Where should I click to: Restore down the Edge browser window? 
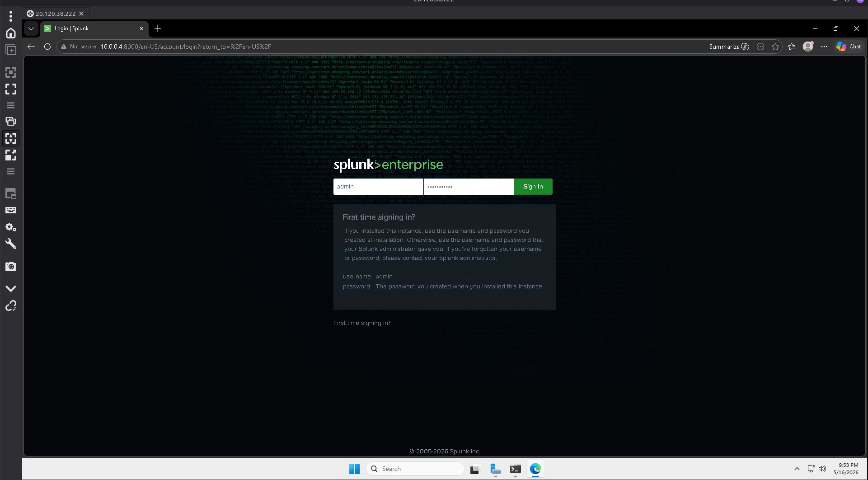pos(836,28)
